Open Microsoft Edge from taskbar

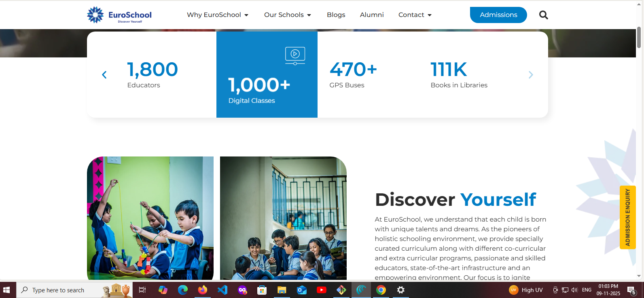(x=183, y=290)
